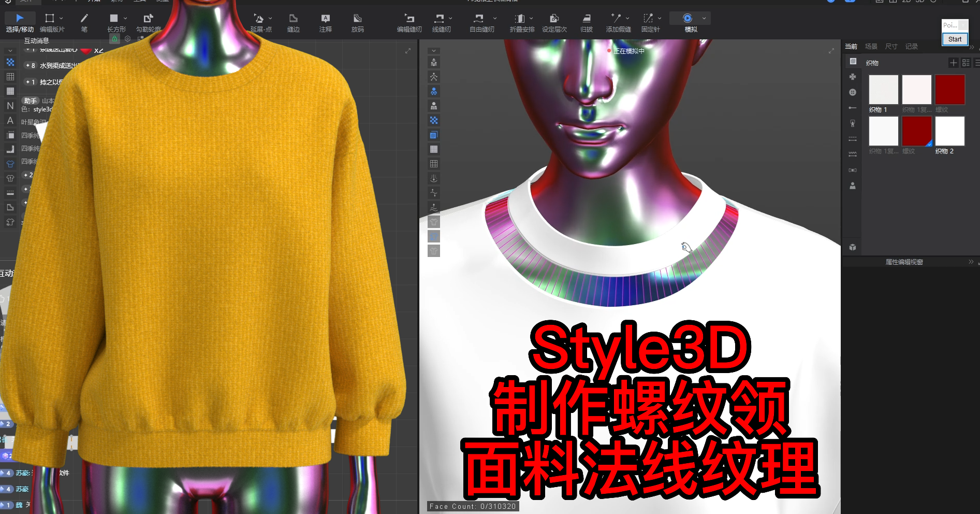Pick the 归拔 steam iron tool
Viewport: 980px width, 514px height.
coord(587,23)
